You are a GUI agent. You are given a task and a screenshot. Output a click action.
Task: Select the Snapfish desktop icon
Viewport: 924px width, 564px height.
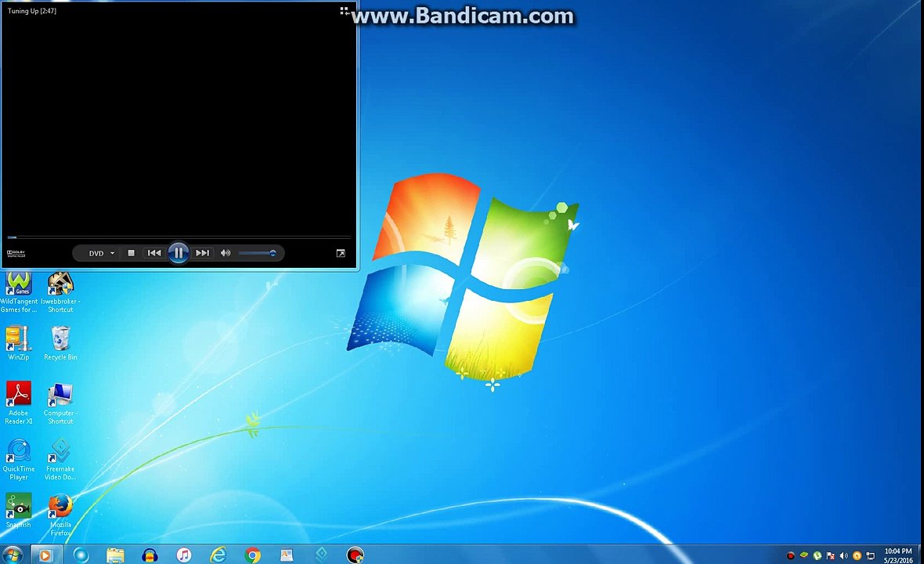tap(18, 511)
